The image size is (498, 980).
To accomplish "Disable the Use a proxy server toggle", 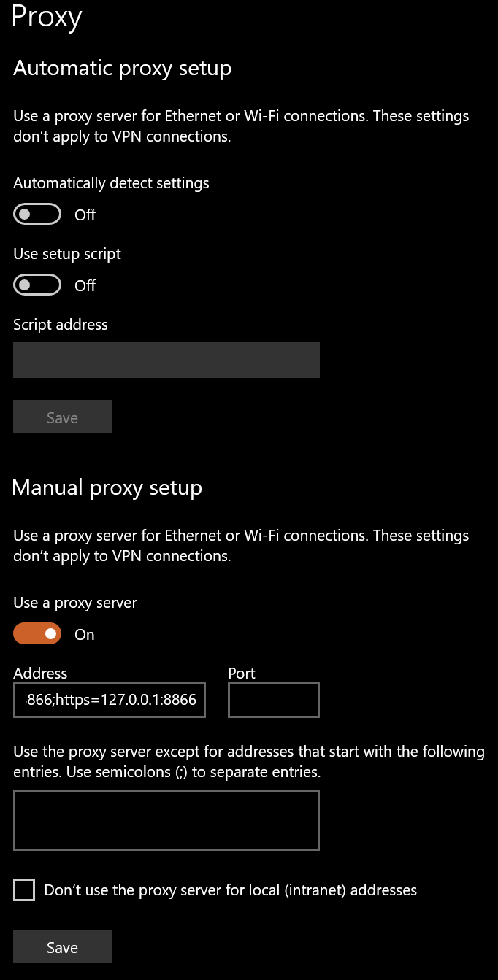I will (37, 634).
